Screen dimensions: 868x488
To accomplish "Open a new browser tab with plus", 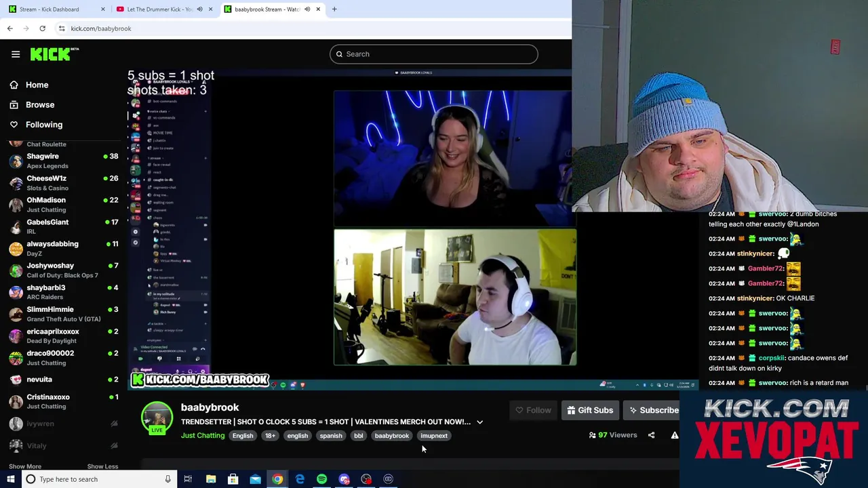I will tap(334, 9).
